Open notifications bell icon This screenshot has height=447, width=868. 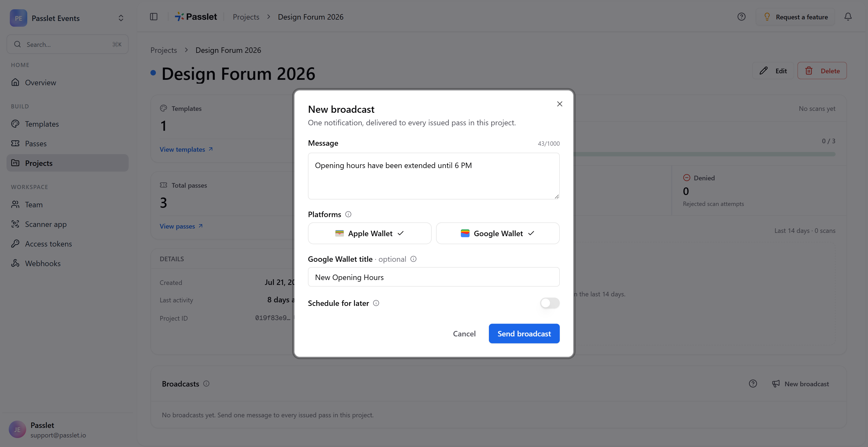coord(848,17)
